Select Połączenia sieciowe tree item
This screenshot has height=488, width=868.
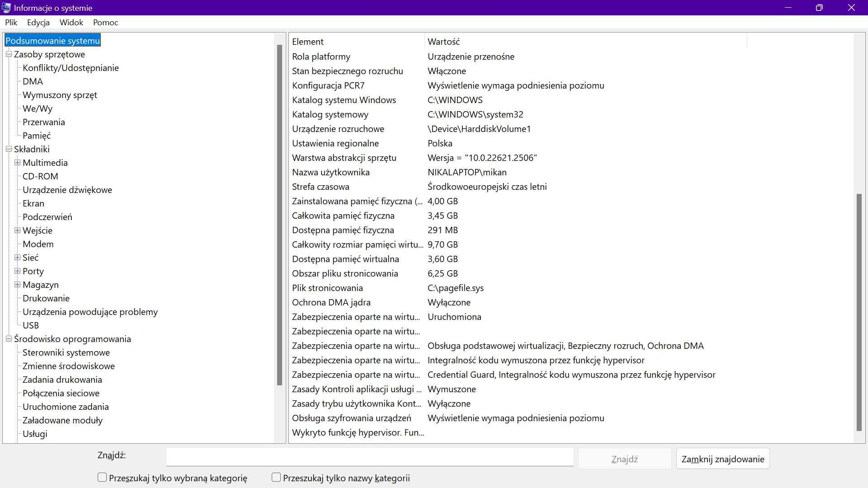click(x=61, y=393)
